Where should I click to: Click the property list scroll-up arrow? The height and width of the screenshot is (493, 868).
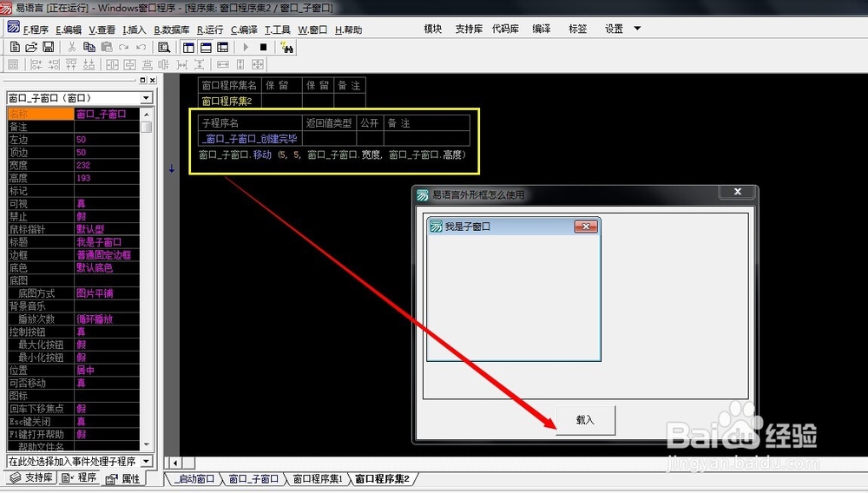[146, 114]
